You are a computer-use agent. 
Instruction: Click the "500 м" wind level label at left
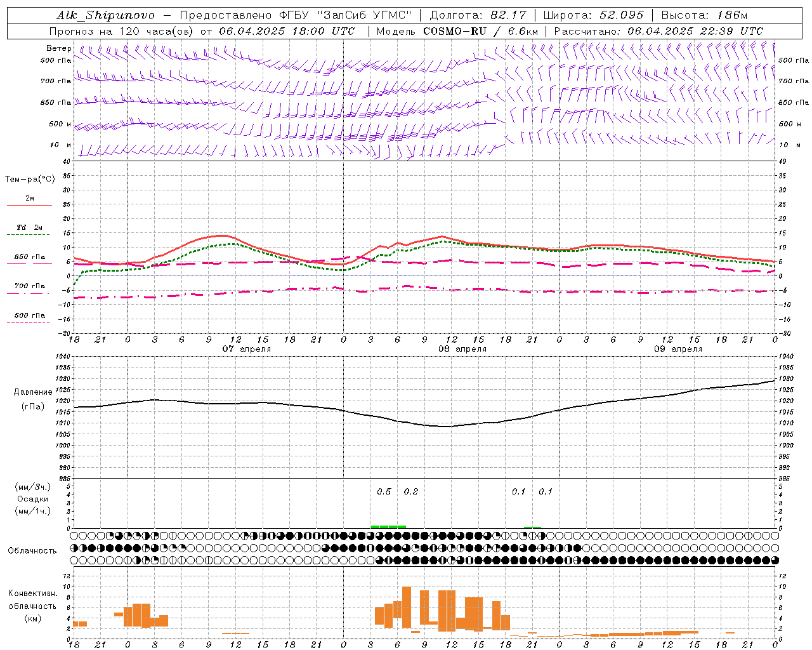60,124
